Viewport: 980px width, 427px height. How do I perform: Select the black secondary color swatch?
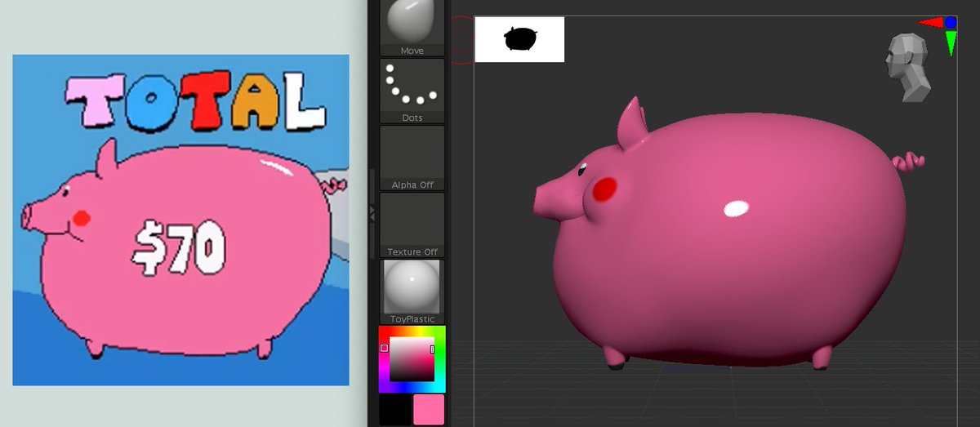(x=395, y=410)
